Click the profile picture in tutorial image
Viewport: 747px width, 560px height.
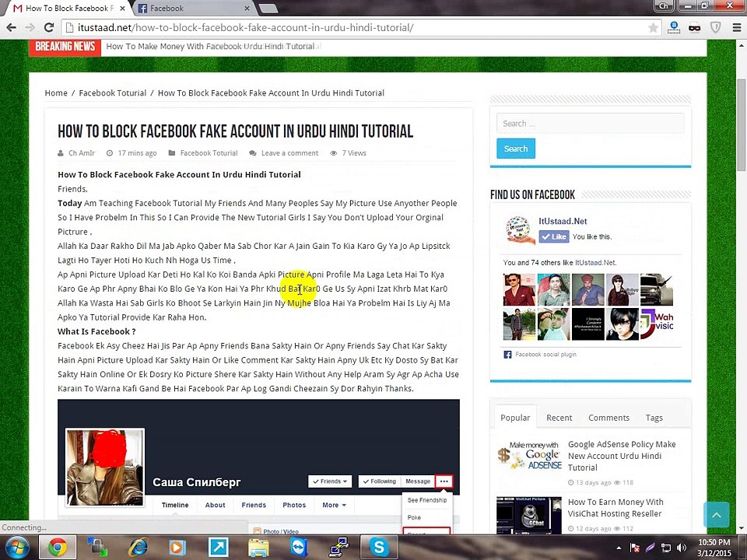(x=105, y=467)
